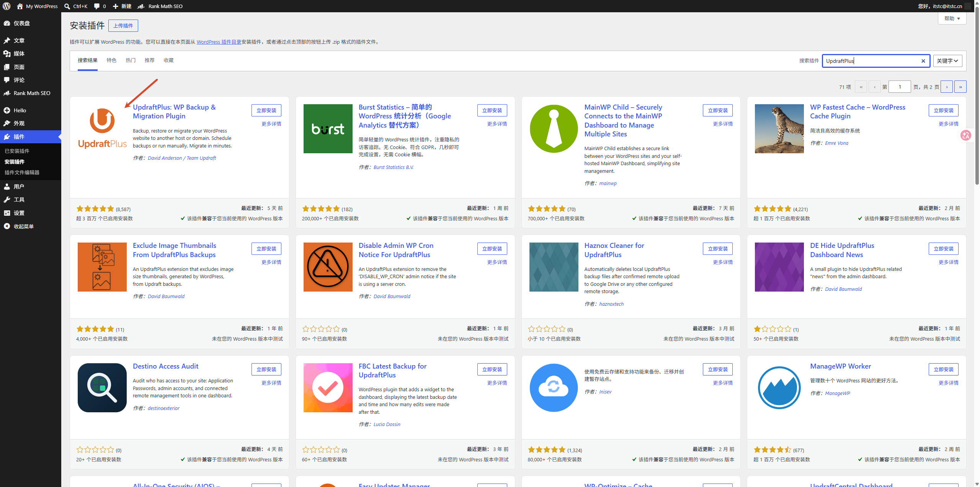Click the 上传插件 button
The width and height of the screenshot is (980, 487).
(x=123, y=26)
